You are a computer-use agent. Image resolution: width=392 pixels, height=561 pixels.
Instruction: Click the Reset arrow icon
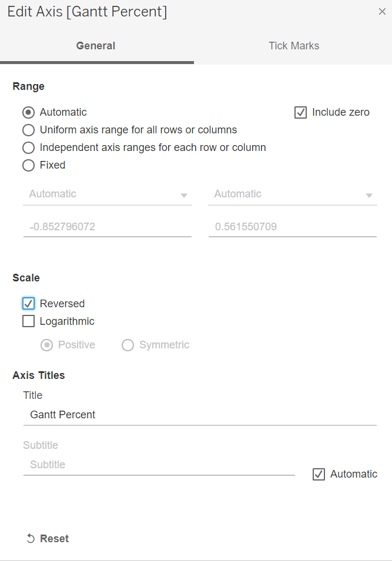[x=31, y=539]
